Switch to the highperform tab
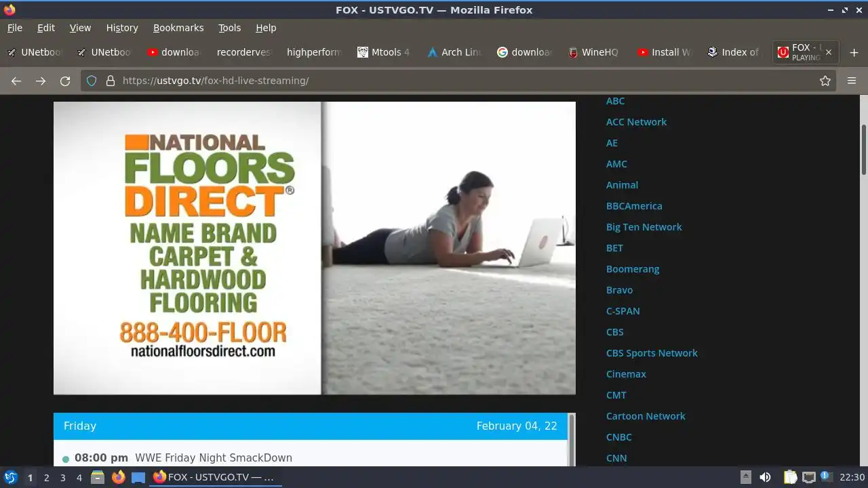 pyautogui.click(x=314, y=52)
